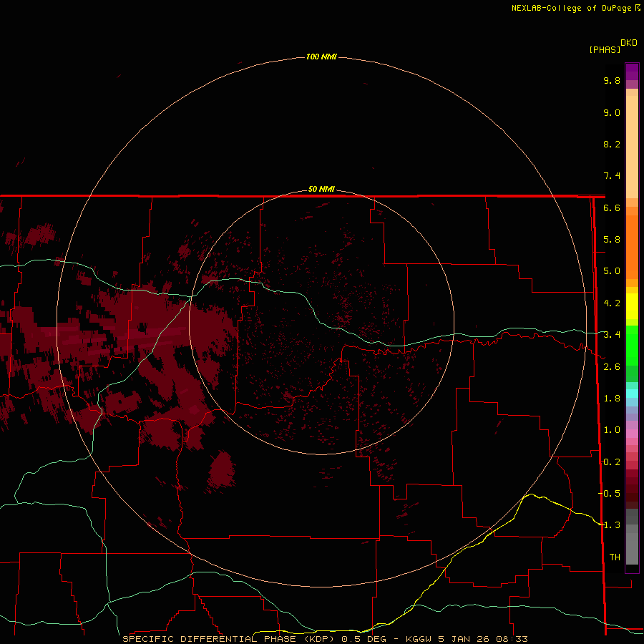Click the 100 NMI range ring label

coord(321,57)
